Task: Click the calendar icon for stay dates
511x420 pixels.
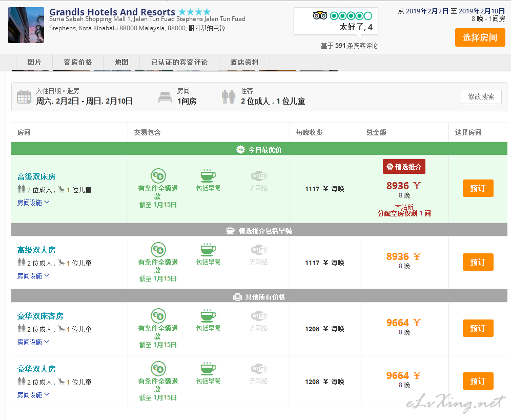Action: point(24,97)
